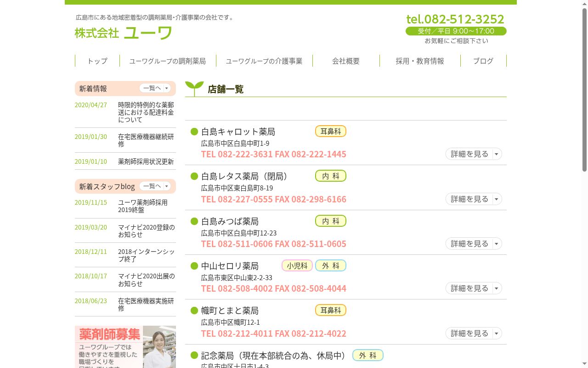
Task: Open ユーワグループの調剤薬局 menu
Action: 168,61
